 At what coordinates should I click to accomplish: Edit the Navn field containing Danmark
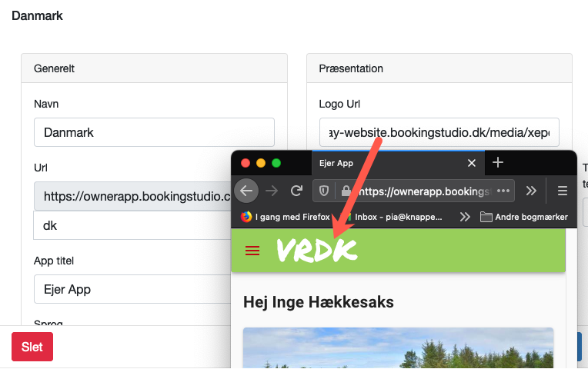coord(154,132)
